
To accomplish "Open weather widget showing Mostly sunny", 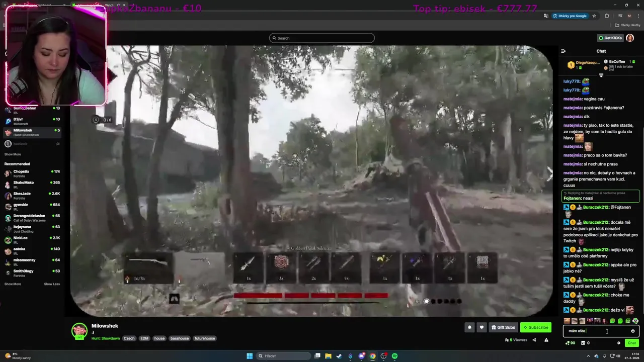I will [18, 356].
